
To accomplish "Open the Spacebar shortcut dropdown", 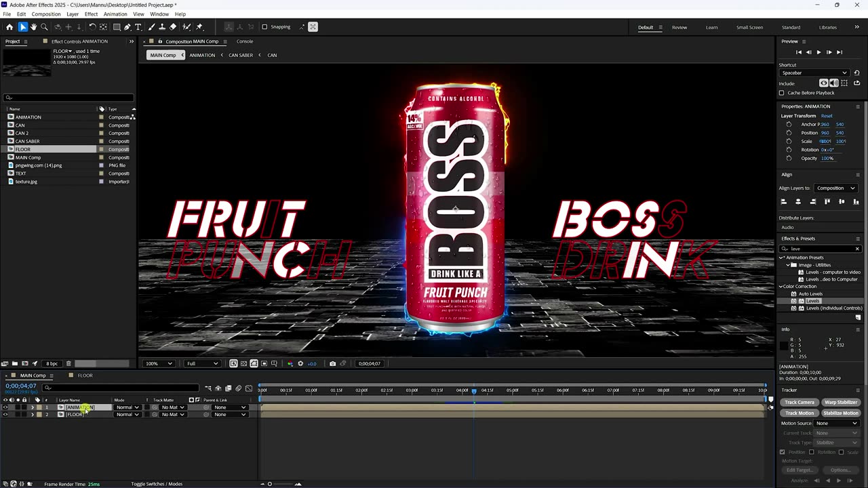I will pos(814,73).
